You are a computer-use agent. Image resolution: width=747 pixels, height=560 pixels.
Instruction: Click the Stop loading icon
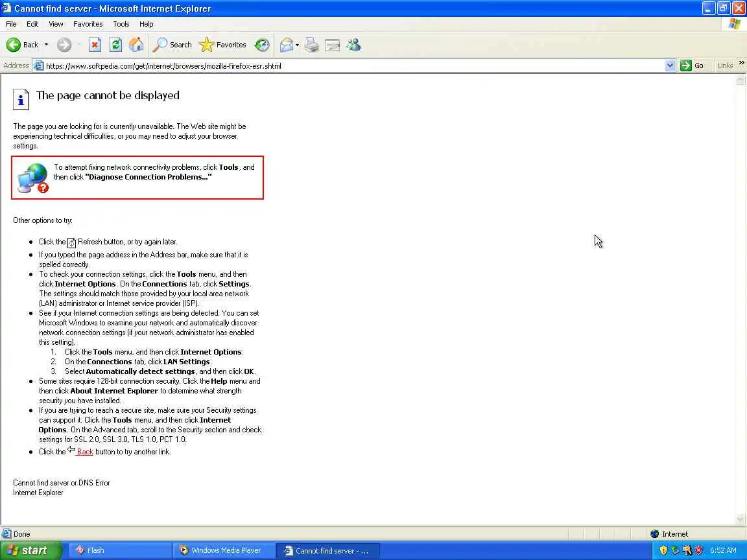tap(95, 45)
